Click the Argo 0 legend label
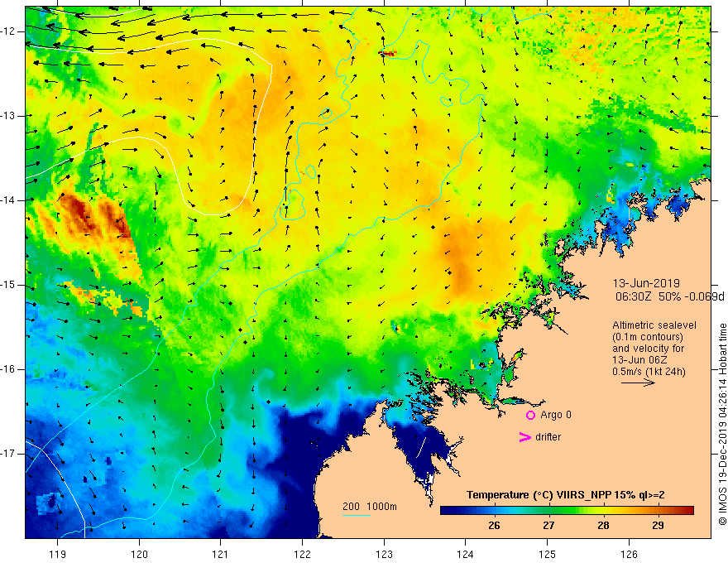This screenshot has height=563, width=728. 556,415
